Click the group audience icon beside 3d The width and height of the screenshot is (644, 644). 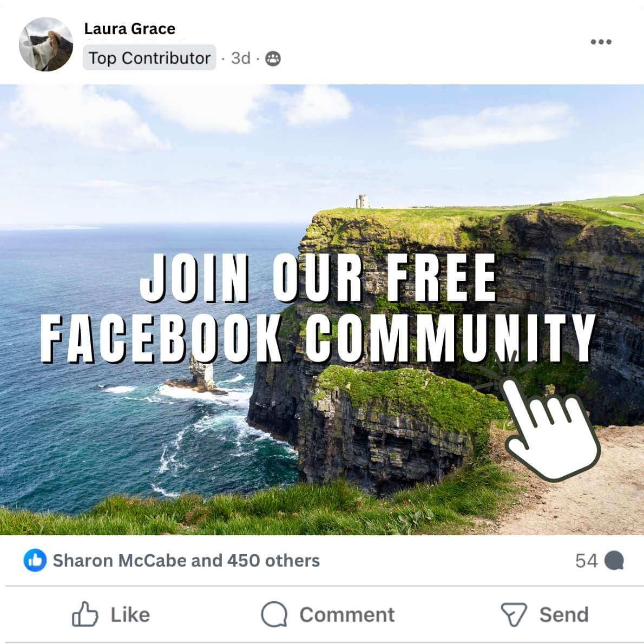[273, 59]
